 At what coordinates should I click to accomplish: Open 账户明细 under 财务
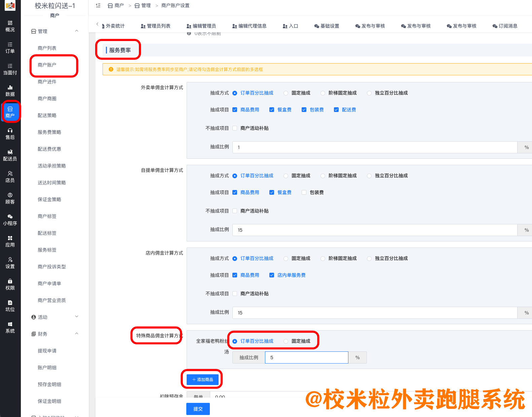47,368
